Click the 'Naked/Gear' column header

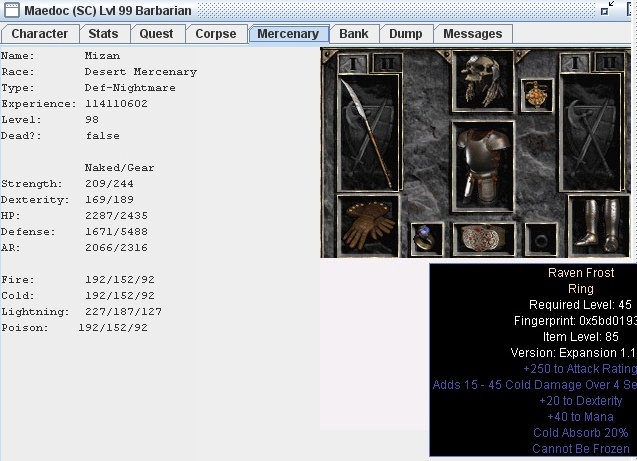119,168
